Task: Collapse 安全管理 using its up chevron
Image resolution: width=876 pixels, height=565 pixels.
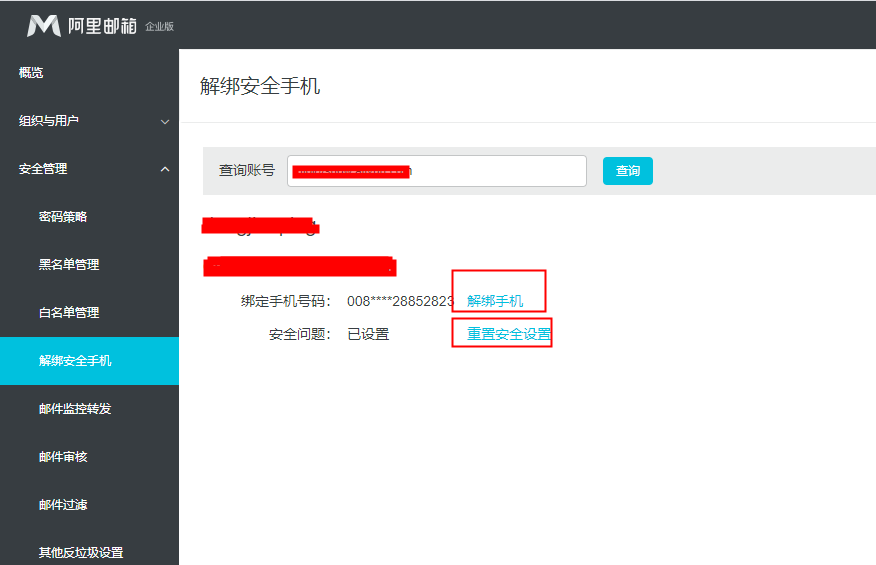Action: [x=165, y=169]
